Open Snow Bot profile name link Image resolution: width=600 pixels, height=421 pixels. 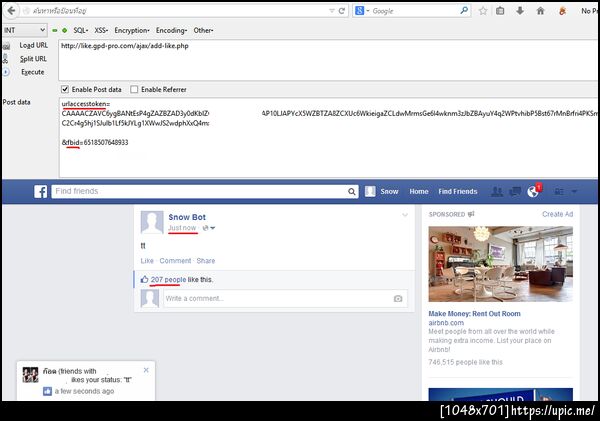187,217
